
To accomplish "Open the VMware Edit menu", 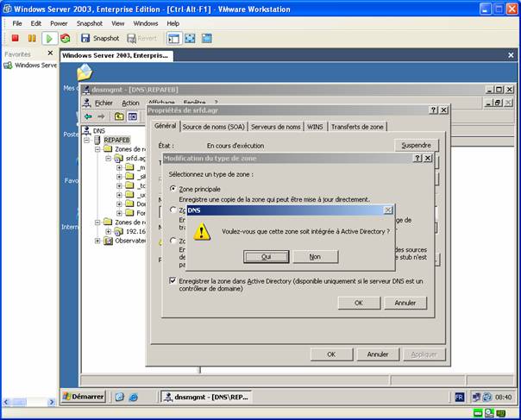I will (36, 23).
